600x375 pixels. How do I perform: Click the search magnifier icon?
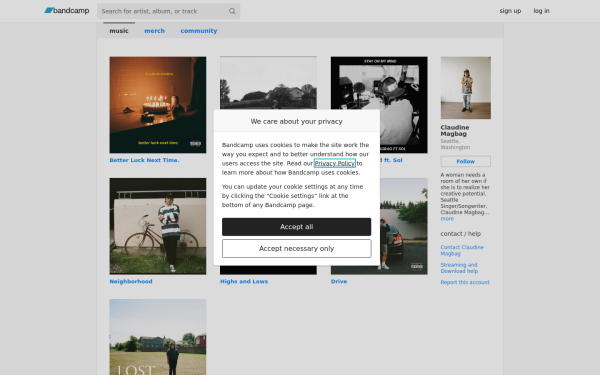232,11
